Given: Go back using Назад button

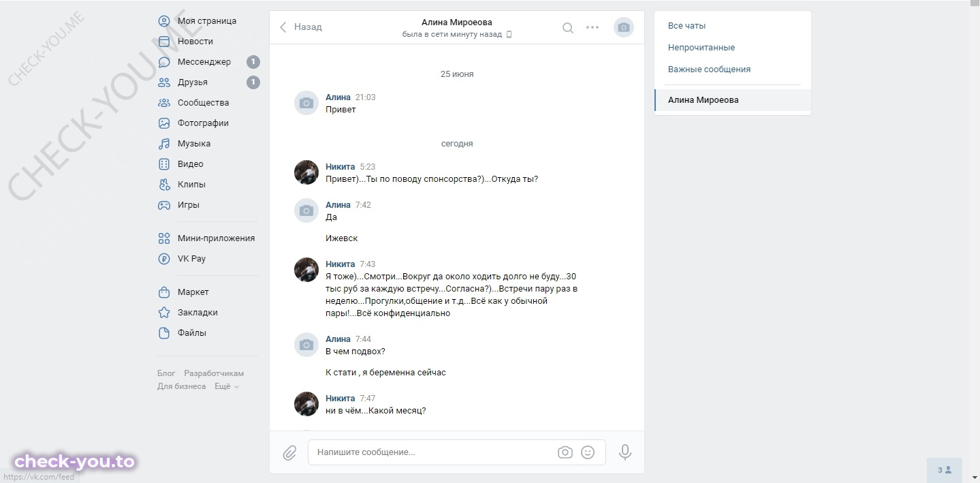Looking at the screenshot, I should tap(300, 27).
